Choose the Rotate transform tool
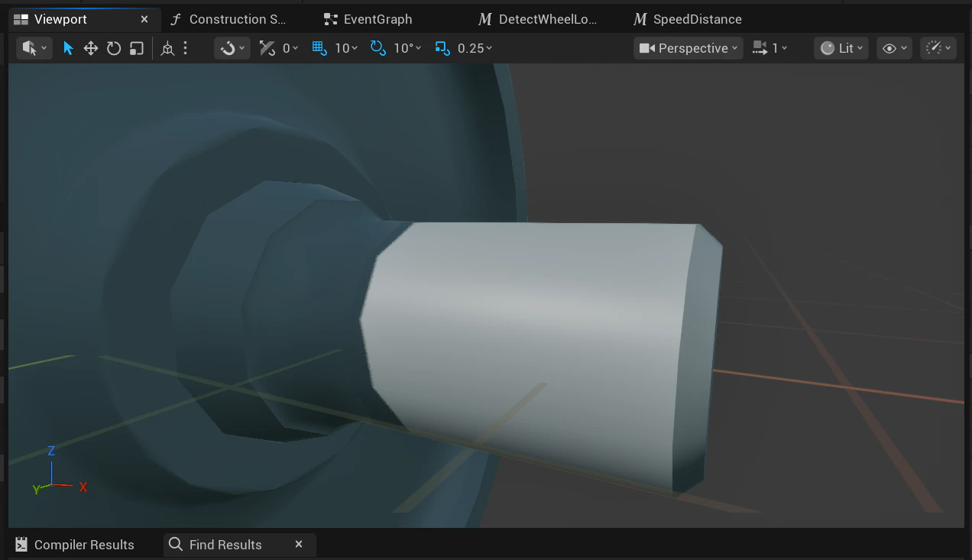The image size is (972, 560). (x=114, y=48)
